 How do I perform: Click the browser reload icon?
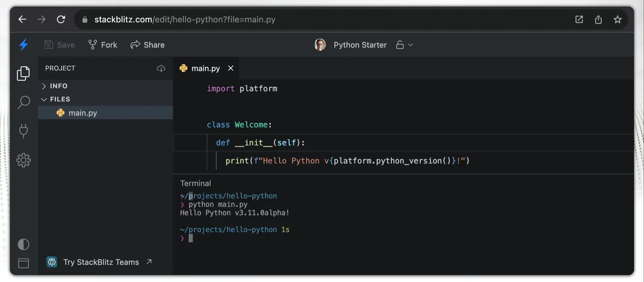61,19
